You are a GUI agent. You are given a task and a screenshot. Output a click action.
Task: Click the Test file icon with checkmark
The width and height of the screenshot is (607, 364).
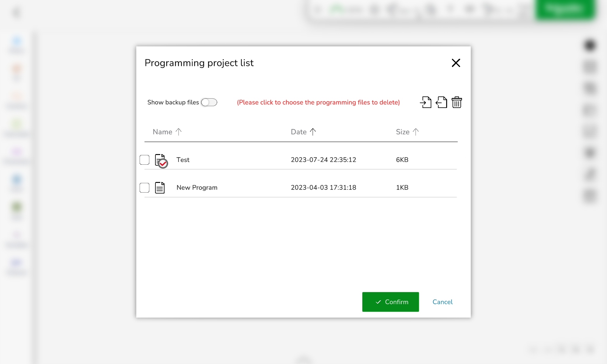[161, 160]
